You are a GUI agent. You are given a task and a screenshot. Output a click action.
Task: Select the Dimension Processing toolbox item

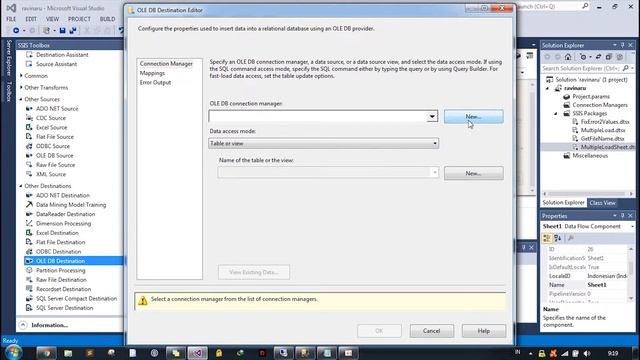[x=63, y=224]
